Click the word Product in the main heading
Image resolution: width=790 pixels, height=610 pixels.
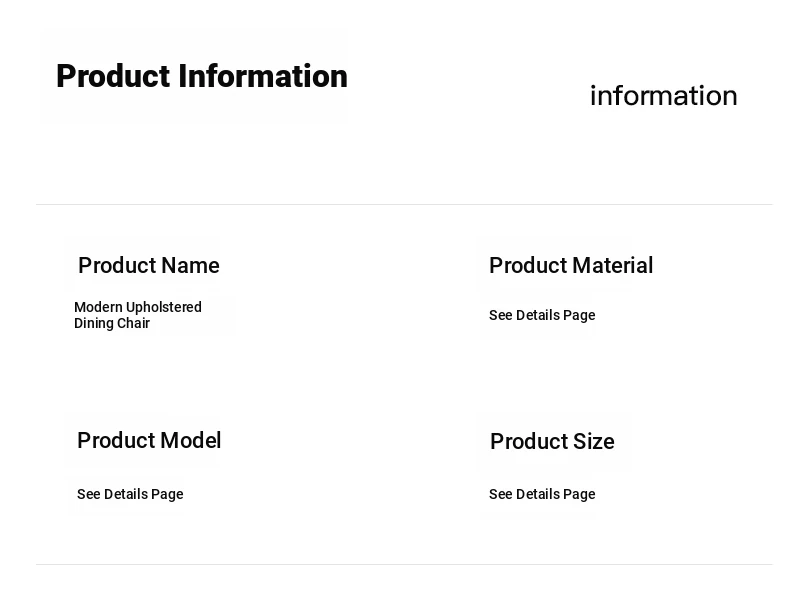click(x=112, y=77)
